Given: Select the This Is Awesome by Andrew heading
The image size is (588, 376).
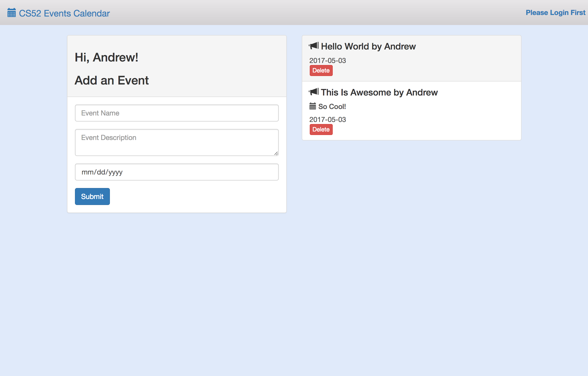Looking at the screenshot, I should 379,92.
